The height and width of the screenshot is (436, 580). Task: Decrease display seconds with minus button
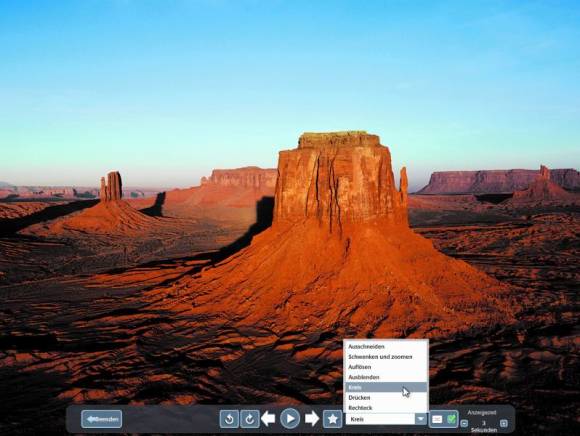point(464,423)
